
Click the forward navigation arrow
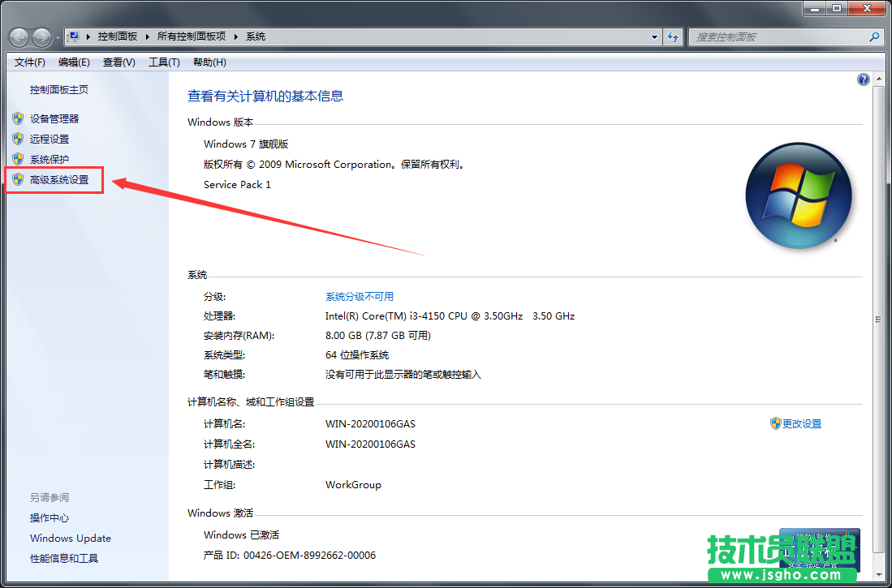[x=40, y=36]
